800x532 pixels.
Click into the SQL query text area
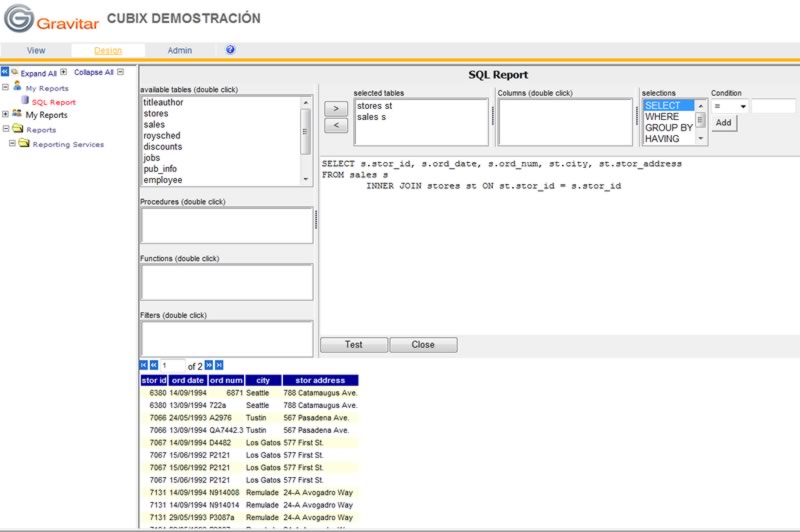(559, 245)
